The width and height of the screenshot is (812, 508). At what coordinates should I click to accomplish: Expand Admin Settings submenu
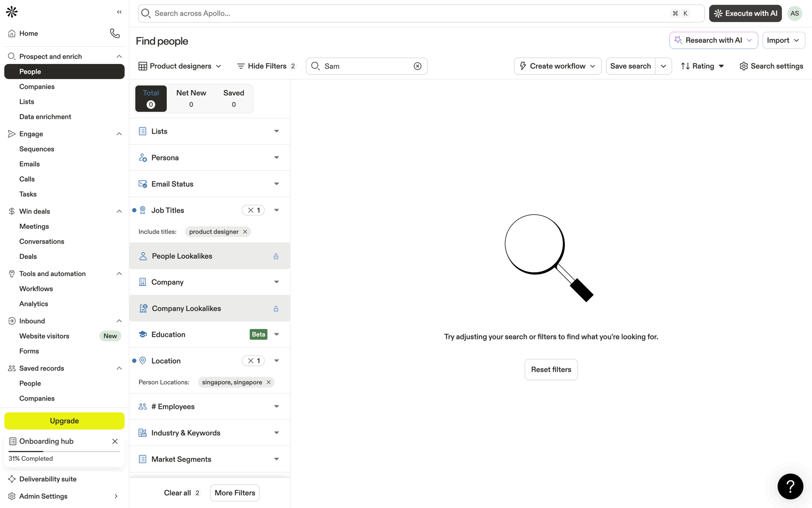tap(116, 496)
